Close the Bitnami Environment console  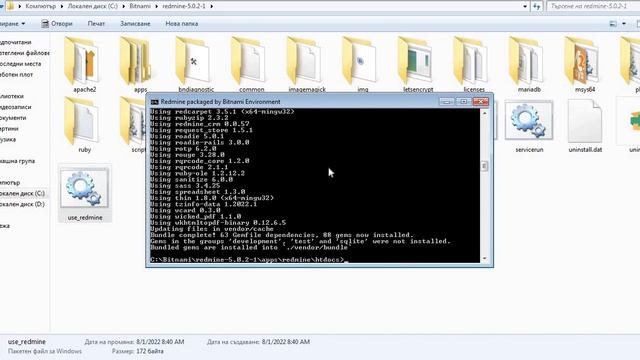(x=480, y=102)
